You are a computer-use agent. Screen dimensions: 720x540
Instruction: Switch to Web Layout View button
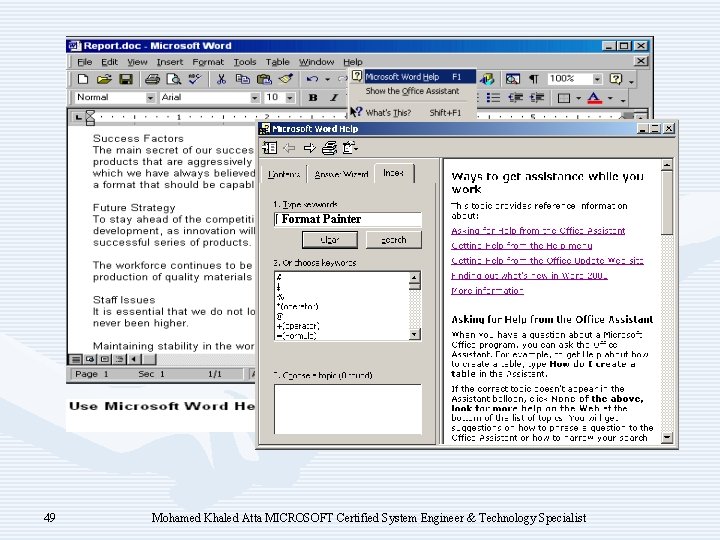[x=90, y=359]
